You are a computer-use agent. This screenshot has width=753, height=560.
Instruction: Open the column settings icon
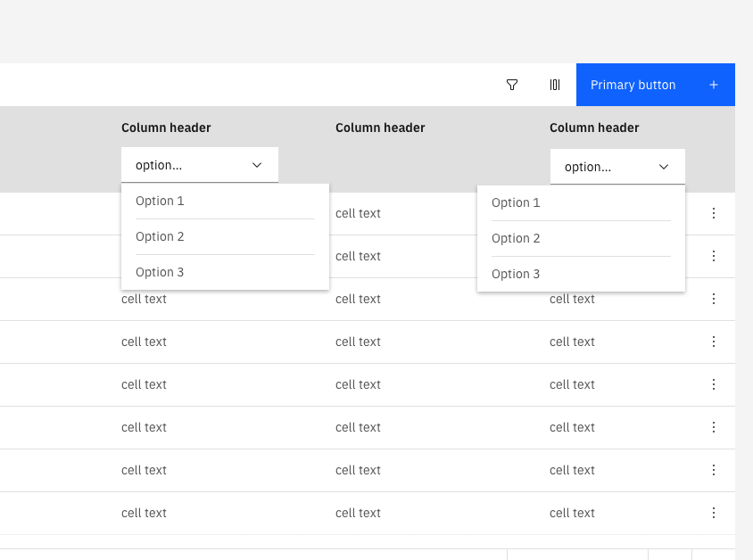(x=555, y=85)
